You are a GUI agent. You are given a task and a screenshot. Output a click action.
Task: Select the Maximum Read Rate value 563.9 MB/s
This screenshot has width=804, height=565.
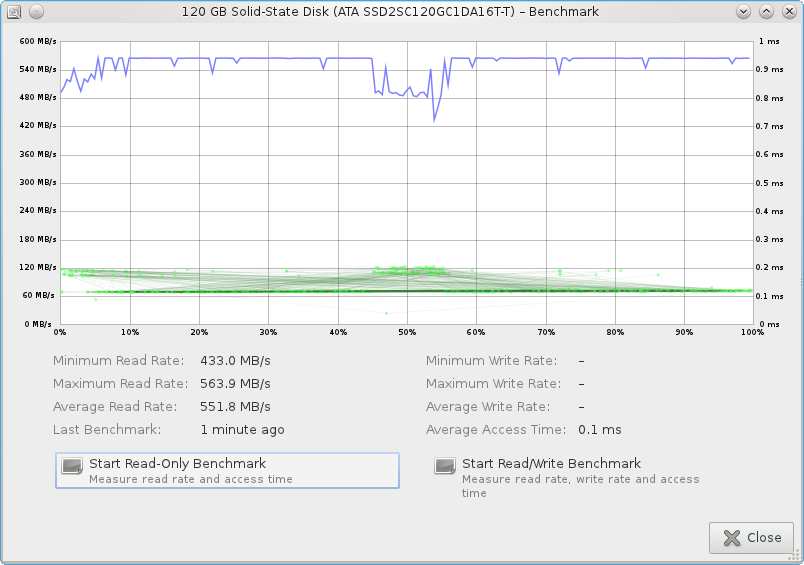coord(235,384)
